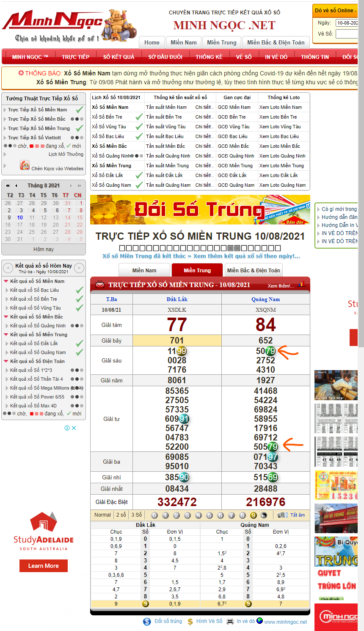Viewport: 364px width, 631px height.
Task: Click the speaker icon next to Tắt âm
Action: click(282, 515)
